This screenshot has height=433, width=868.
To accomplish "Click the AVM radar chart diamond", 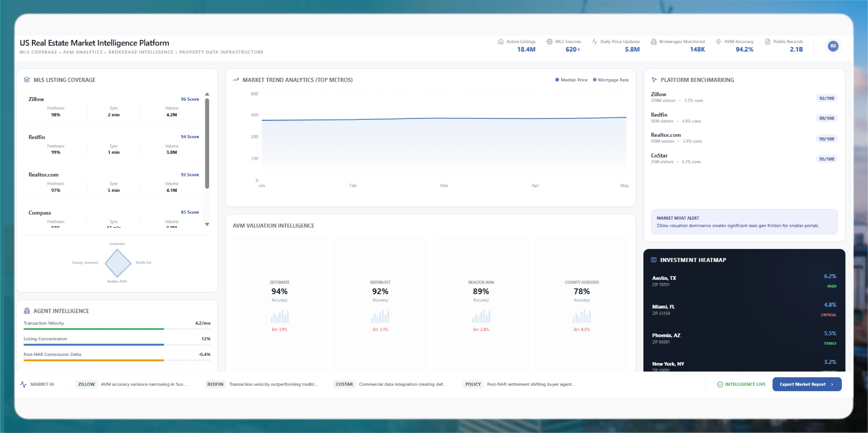I will click(118, 263).
